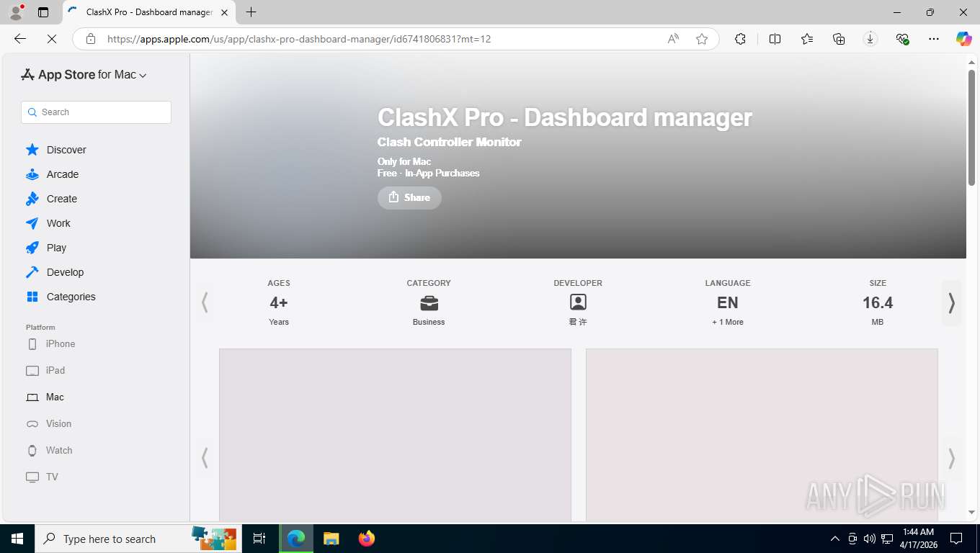The height and width of the screenshot is (553, 980).
Task: Switch to ClashX Pro browser tab
Action: pyautogui.click(x=149, y=12)
